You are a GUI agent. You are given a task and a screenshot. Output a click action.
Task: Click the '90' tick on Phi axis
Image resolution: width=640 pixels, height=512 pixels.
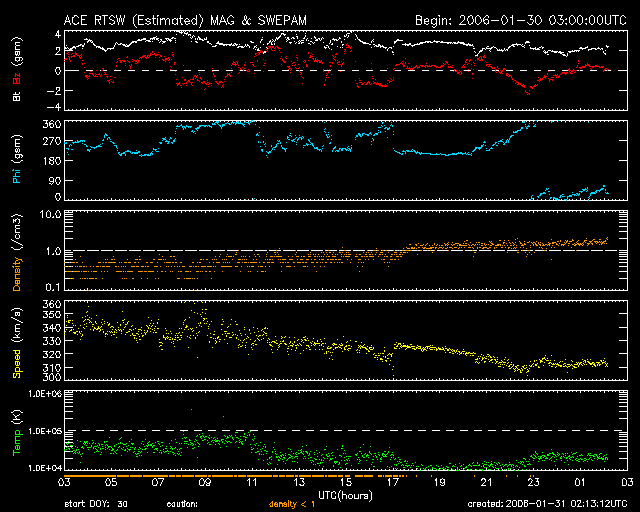(55, 180)
